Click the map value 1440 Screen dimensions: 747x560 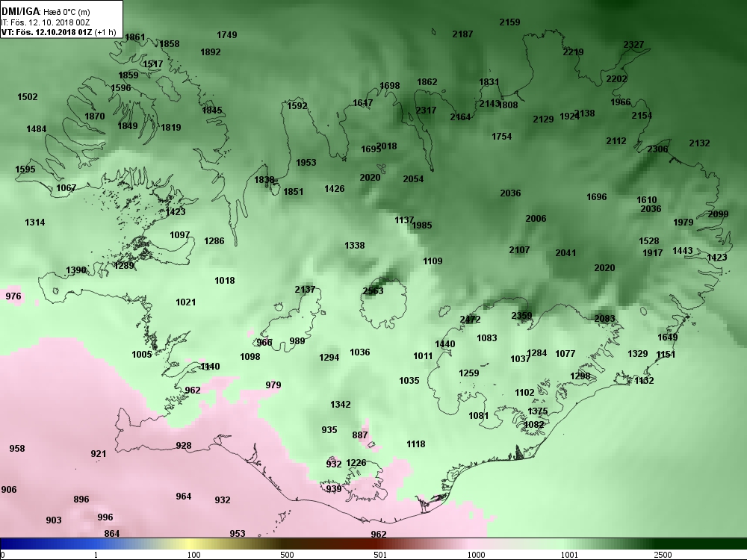(445, 343)
